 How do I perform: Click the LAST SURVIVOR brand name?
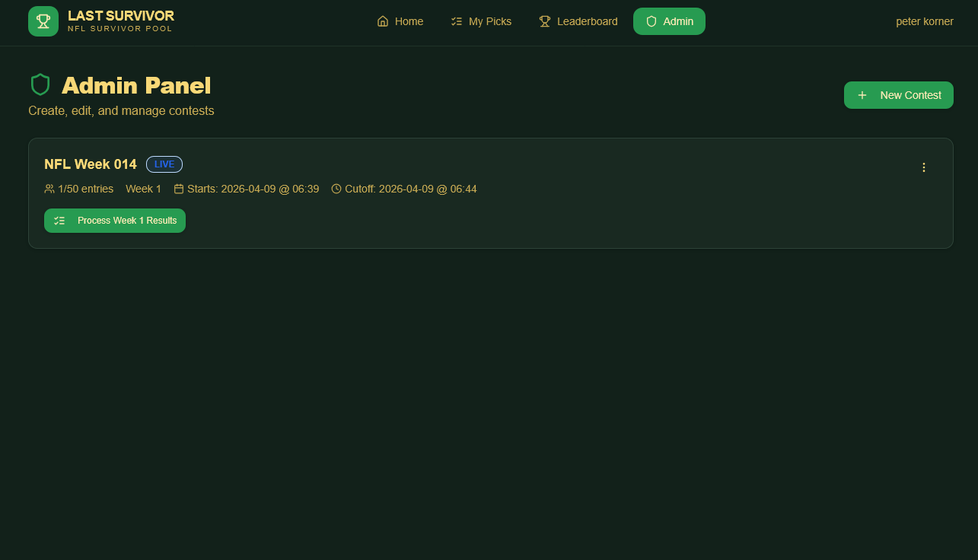pyautogui.click(x=121, y=16)
